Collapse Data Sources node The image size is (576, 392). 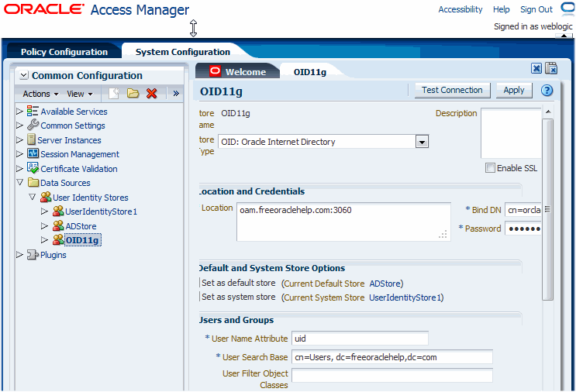[x=20, y=182]
